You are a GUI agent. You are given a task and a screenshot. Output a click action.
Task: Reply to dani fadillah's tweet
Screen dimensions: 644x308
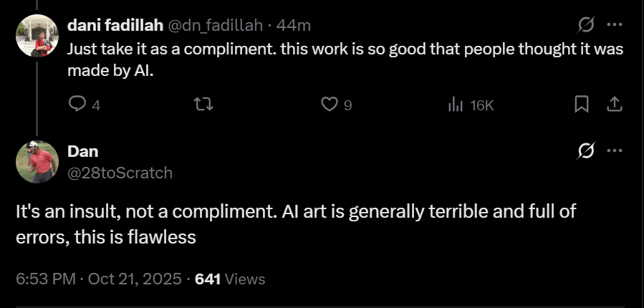tap(77, 105)
